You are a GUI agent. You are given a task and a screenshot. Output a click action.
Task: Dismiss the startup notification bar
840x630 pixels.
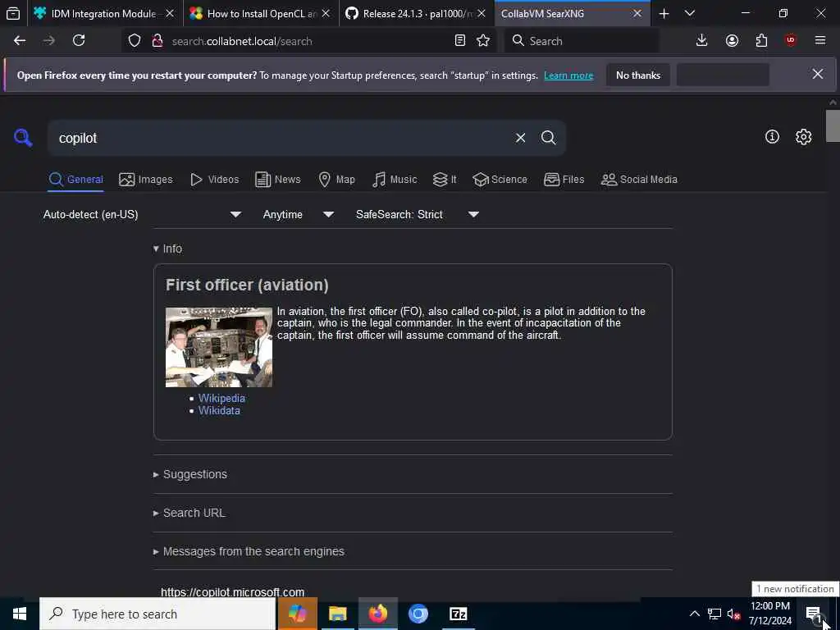(818, 74)
